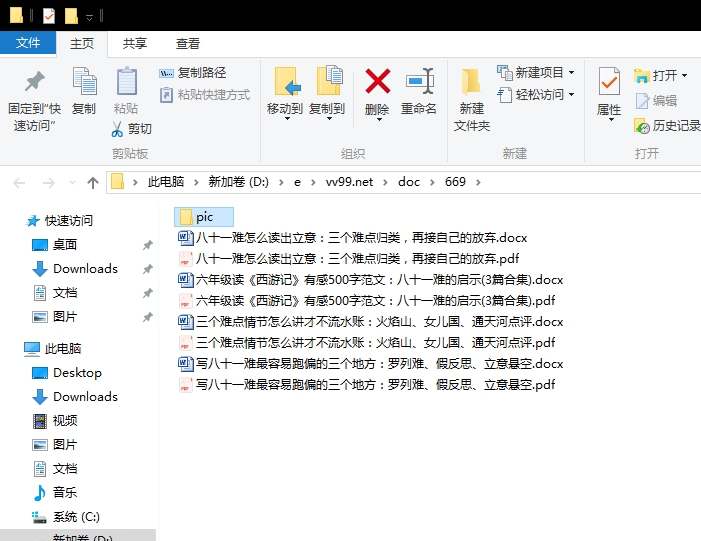Click Paste shortcut (粘贴快捷方式)

point(205,95)
